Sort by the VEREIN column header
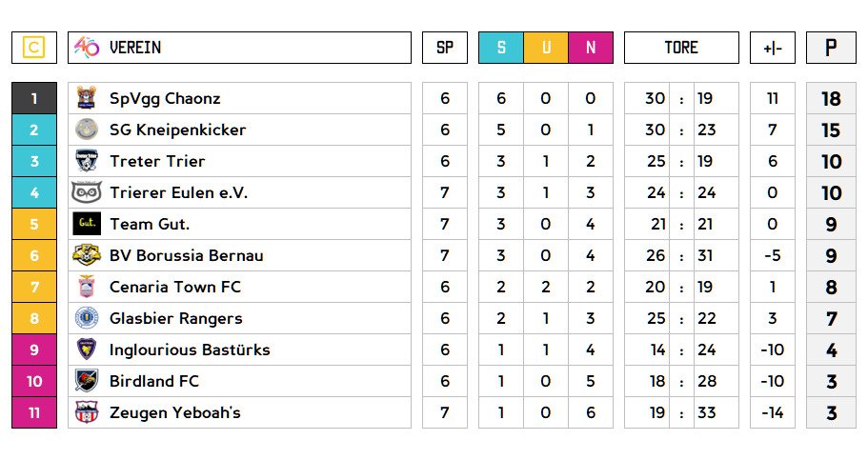 point(135,48)
